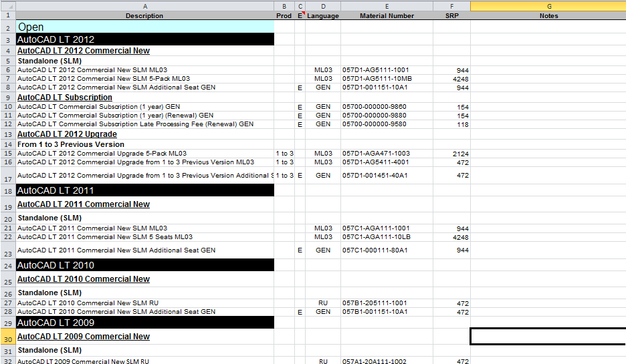Select AutoCAD LT 2012 Commercial New SLM ML03 cell
626x364 pixels.
click(145, 70)
